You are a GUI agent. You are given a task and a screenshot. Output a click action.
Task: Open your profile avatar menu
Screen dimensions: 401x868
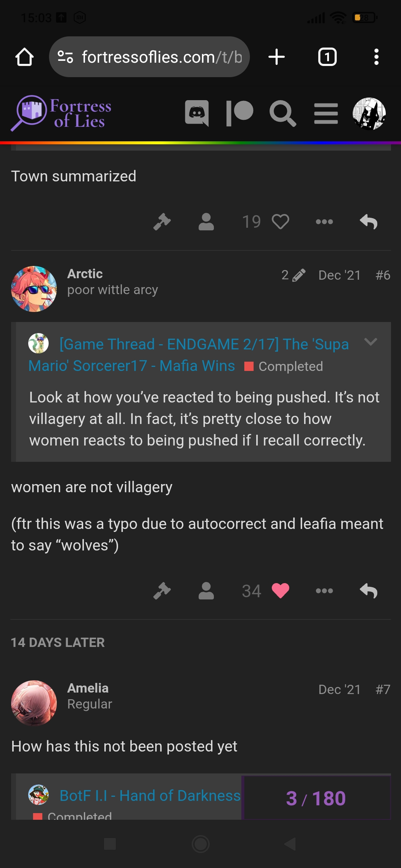point(369,114)
